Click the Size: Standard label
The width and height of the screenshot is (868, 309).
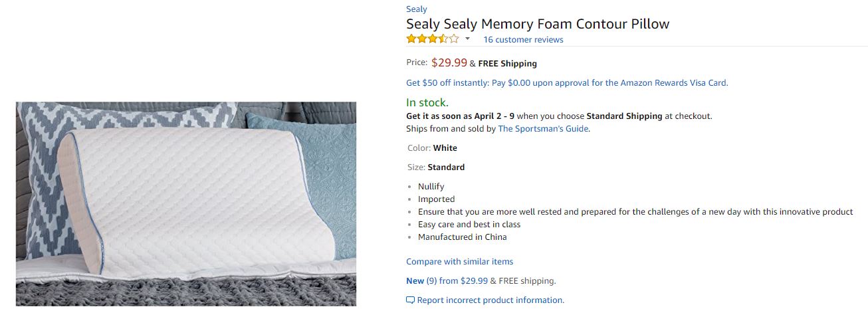click(x=435, y=167)
